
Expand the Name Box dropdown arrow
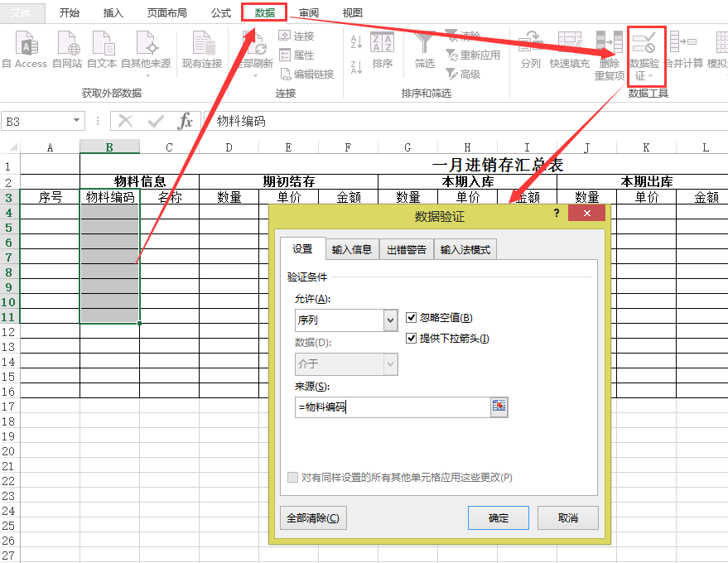pyautogui.click(x=77, y=121)
